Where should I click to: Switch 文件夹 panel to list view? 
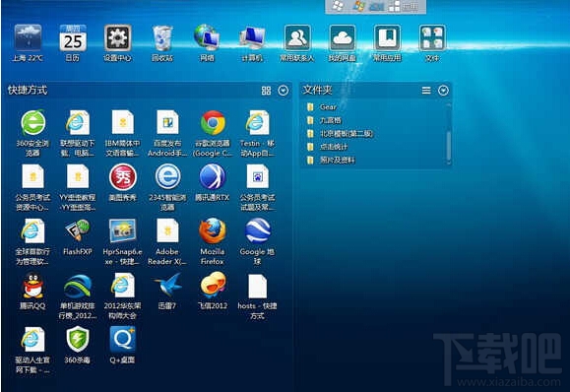[426, 91]
